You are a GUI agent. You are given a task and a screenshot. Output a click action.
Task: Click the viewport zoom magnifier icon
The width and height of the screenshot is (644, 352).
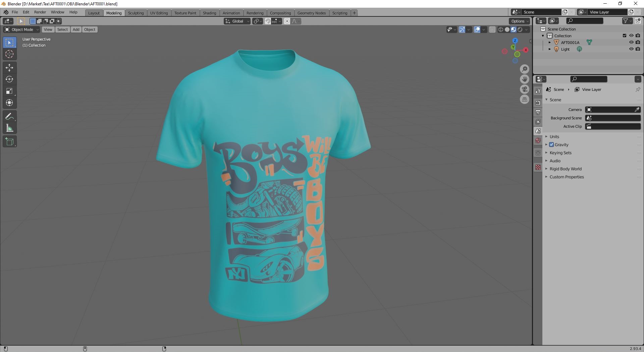(525, 69)
